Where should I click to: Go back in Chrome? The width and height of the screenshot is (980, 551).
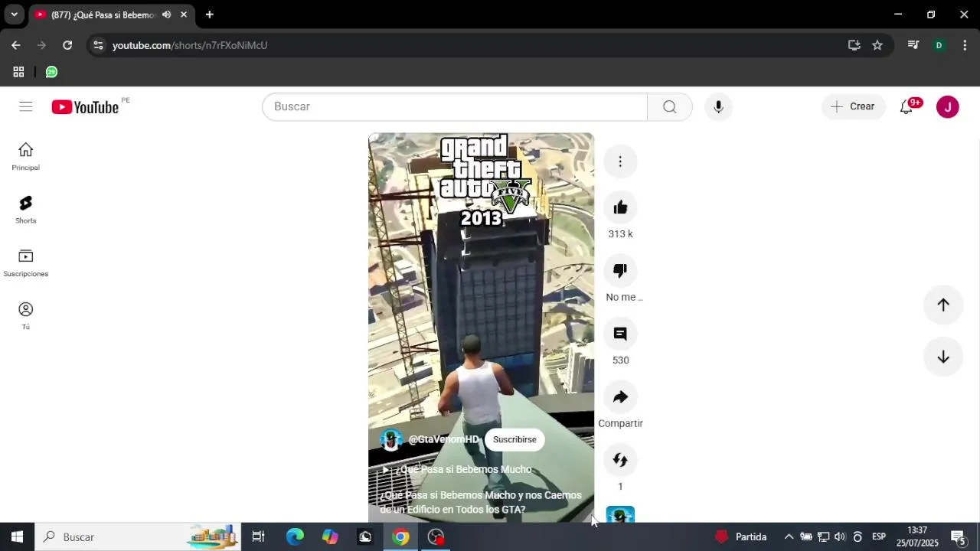(16, 45)
